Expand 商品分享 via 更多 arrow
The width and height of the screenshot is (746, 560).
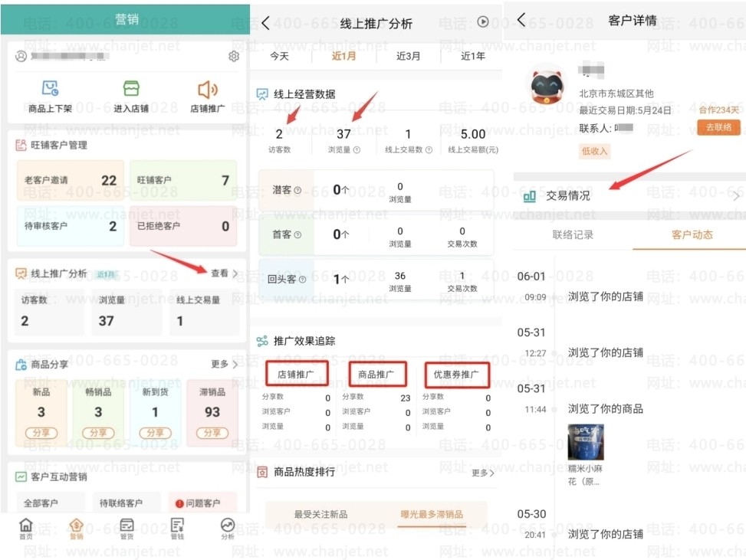point(225,364)
